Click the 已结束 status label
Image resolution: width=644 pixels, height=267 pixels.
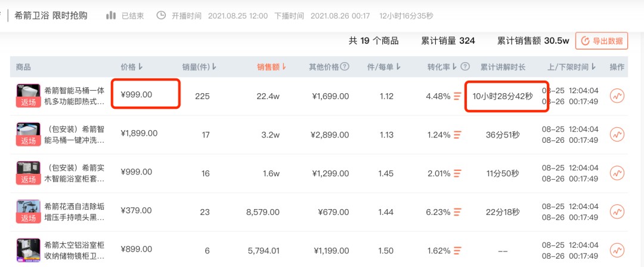(132, 16)
